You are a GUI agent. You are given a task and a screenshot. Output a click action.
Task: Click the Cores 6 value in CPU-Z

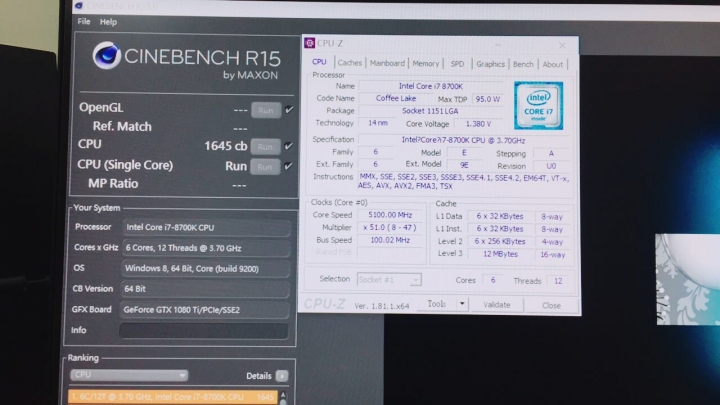493,280
